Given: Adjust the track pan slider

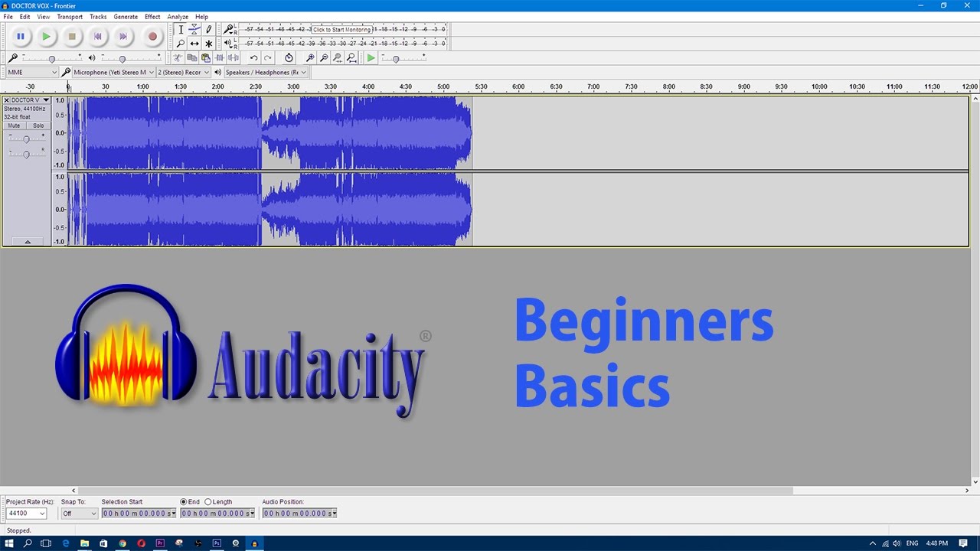Looking at the screenshot, I should 26,155.
